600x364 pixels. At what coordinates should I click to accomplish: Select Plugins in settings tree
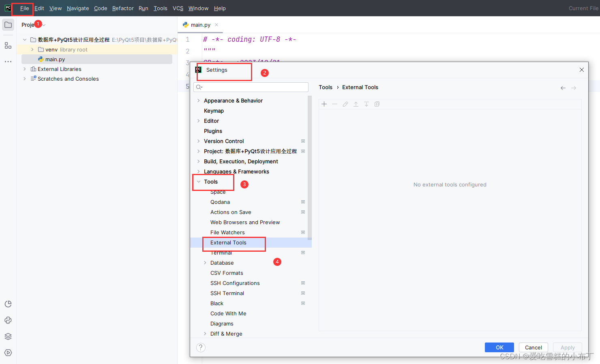213,131
